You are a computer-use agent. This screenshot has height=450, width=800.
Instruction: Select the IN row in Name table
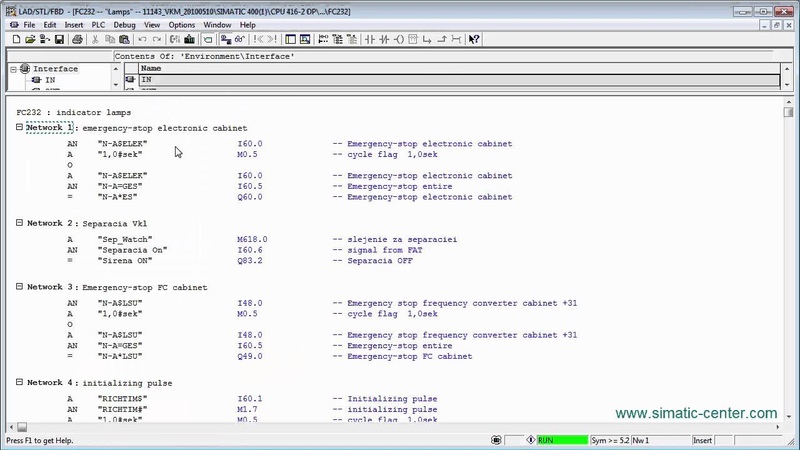[459, 80]
